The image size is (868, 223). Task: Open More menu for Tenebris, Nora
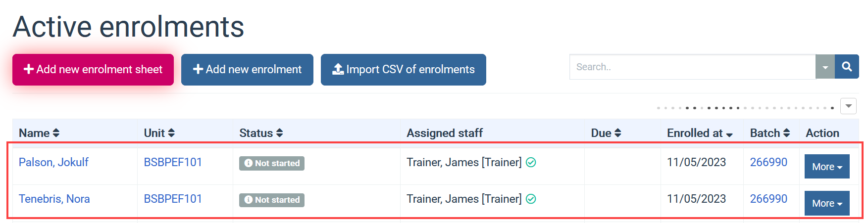click(827, 203)
